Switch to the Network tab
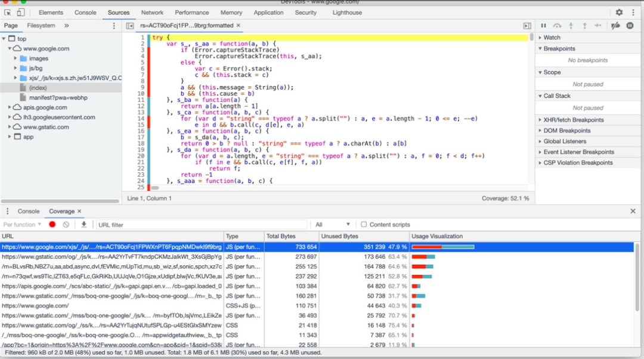The width and height of the screenshot is (644, 359). (x=152, y=13)
